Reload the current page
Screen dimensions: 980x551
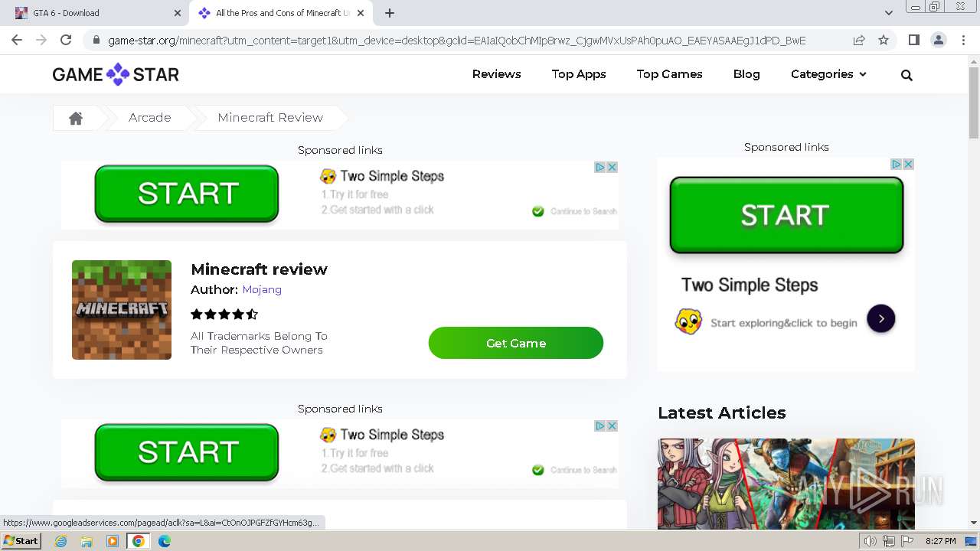coord(66,41)
